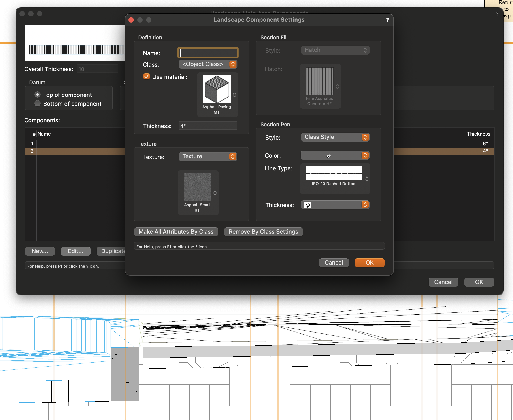
Task: Click Remove By Class Settings button
Action: click(x=263, y=232)
